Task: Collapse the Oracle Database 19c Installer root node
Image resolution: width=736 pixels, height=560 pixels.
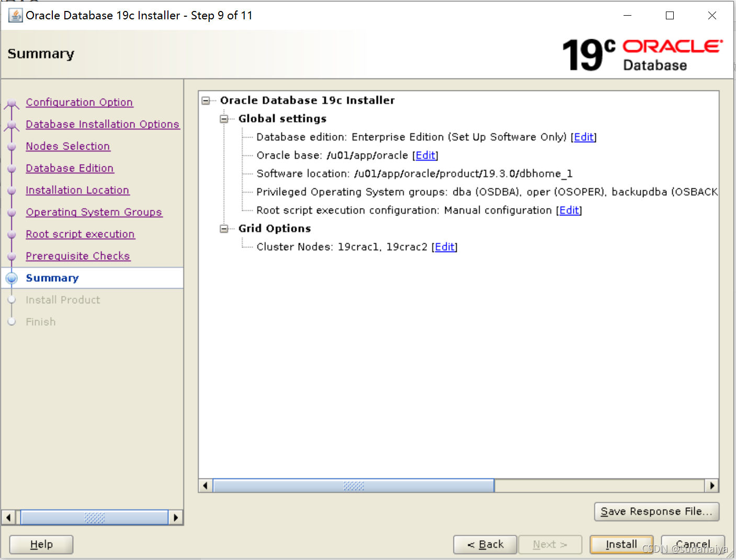Action: [x=206, y=100]
